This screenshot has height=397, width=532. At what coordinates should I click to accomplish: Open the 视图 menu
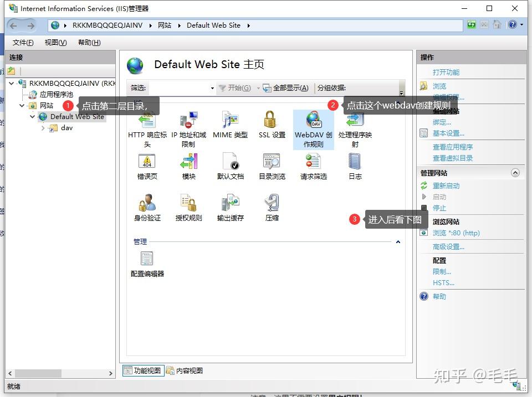pyautogui.click(x=55, y=42)
